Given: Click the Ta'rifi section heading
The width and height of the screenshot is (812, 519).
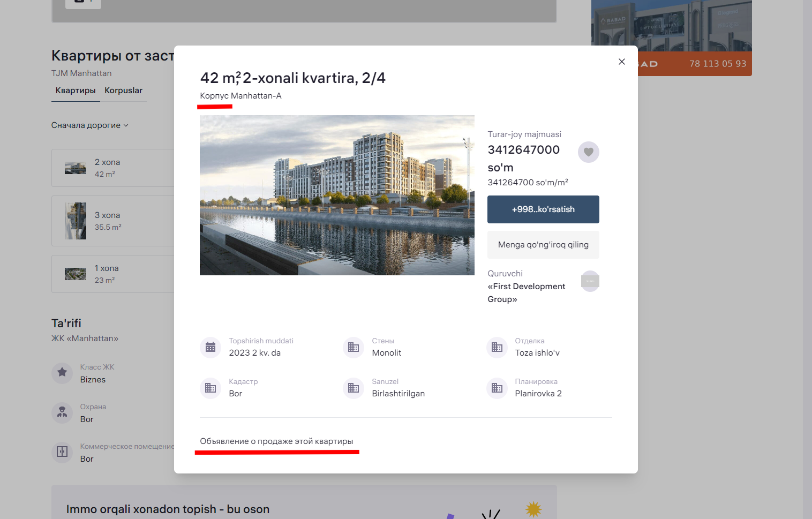Looking at the screenshot, I should pos(66,324).
